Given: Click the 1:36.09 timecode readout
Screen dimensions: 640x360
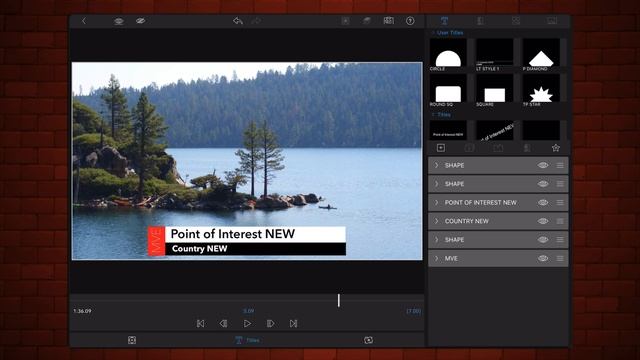Looking at the screenshot, I should [x=82, y=311].
